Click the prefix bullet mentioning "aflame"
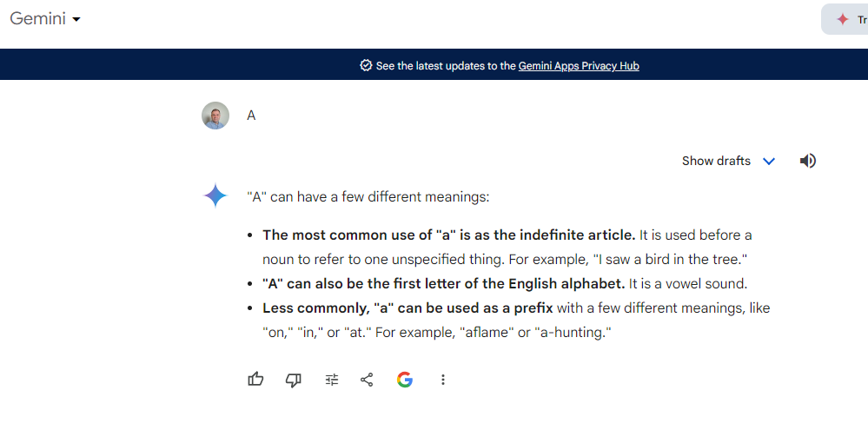 [x=515, y=320]
